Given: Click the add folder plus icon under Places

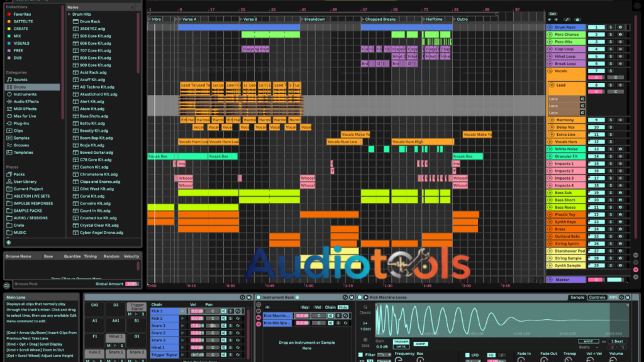Looking at the screenshot, I should (x=9, y=243).
